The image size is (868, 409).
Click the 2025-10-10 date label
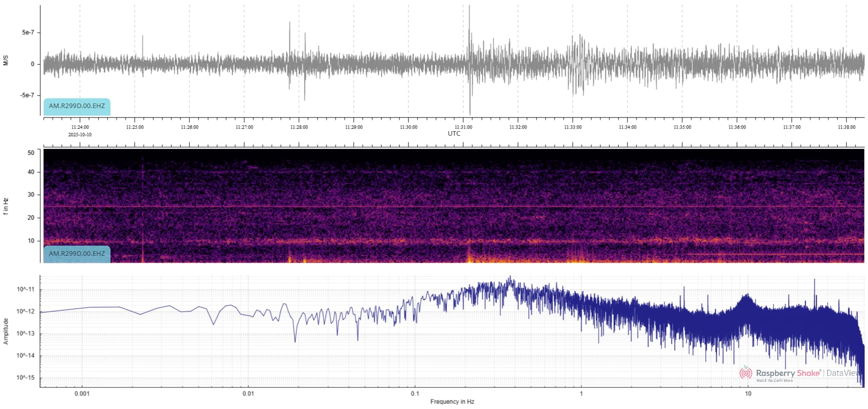[80, 135]
